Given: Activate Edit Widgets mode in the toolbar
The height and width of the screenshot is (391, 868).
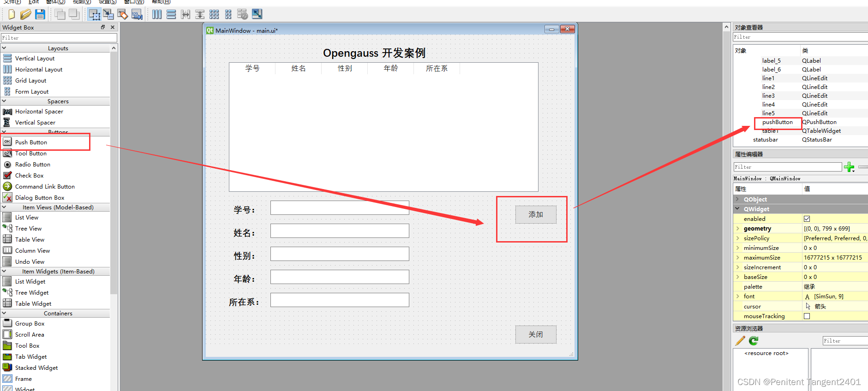Looking at the screenshot, I should tap(94, 14).
